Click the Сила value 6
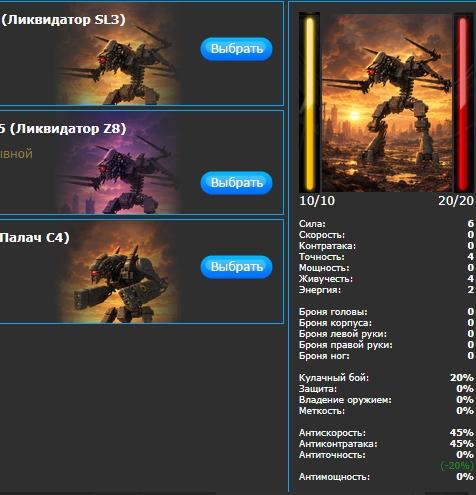 pyautogui.click(x=470, y=224)
